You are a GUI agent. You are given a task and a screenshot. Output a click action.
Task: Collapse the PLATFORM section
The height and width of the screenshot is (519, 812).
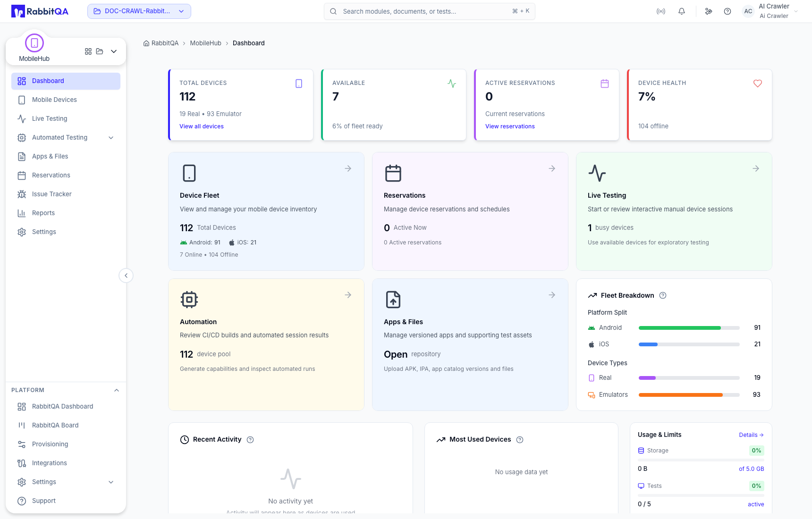click(117, 390)
